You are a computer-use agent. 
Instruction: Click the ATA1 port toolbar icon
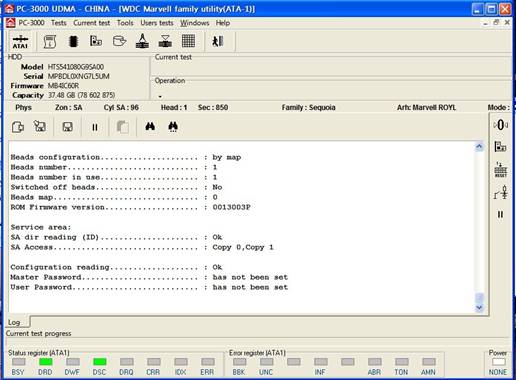click(20, 42)
